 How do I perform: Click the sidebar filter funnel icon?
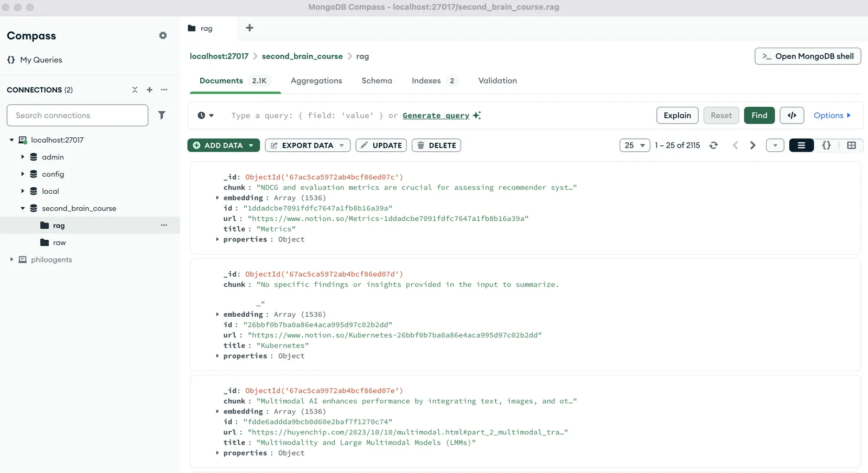(x=162, y=115)
